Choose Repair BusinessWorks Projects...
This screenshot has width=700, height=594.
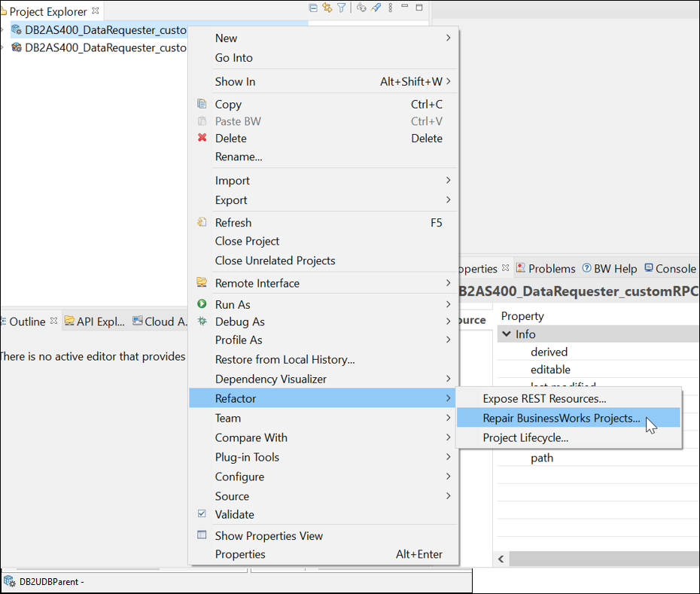pos(568,418)
